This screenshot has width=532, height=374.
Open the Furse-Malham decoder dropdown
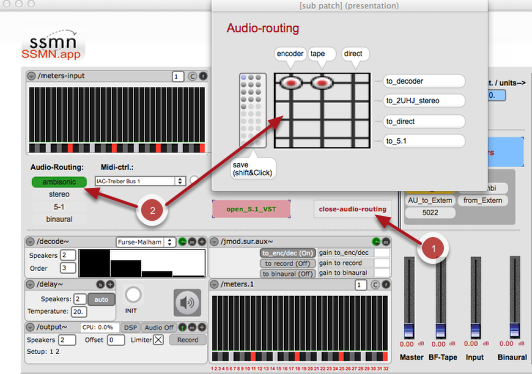(x=146, y=242)
